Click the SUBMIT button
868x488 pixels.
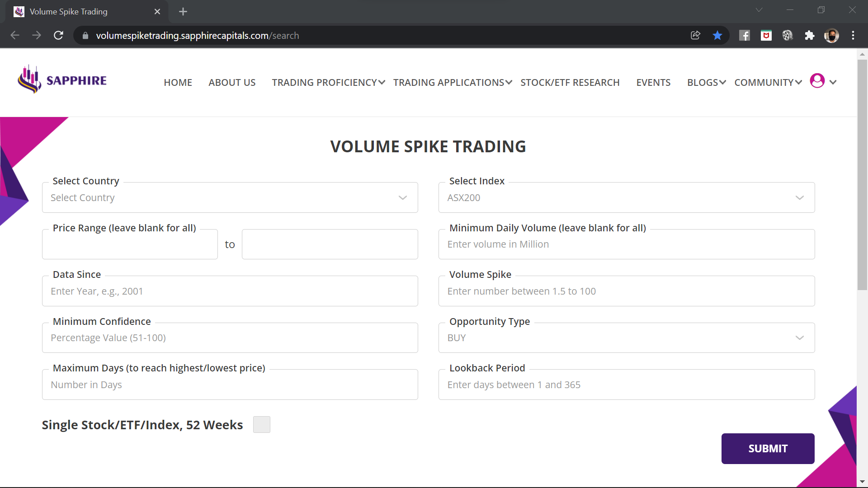click(x=767, y=448)
